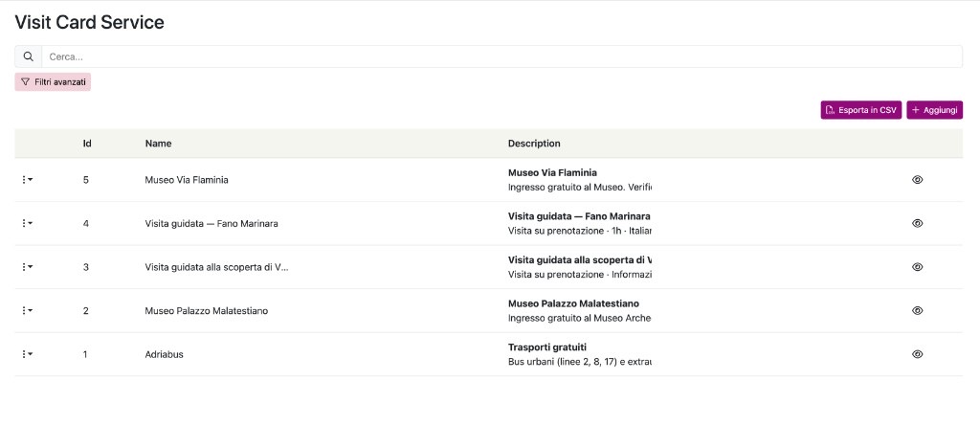Click the Description column header

click(534, 144)
